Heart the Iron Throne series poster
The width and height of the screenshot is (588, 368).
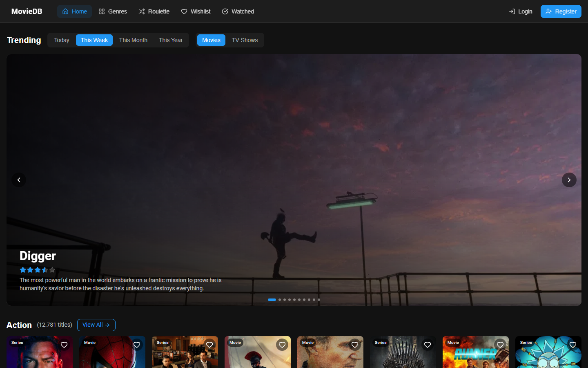[428, 345]
